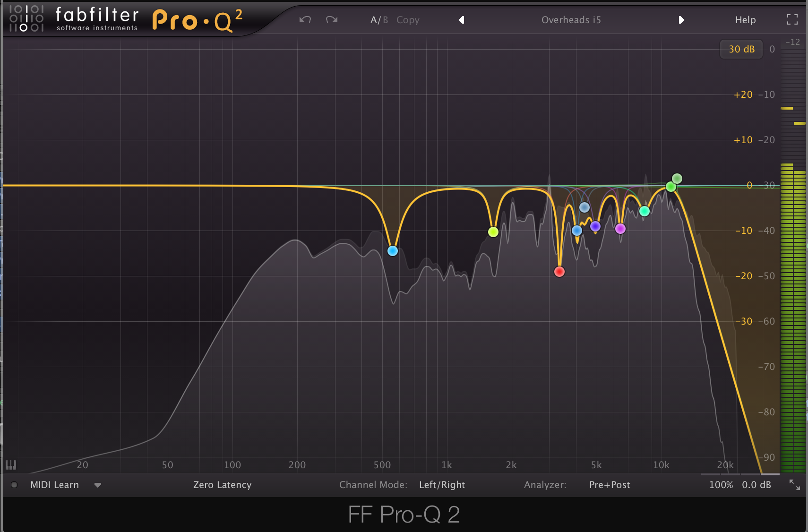Click the Redo arrow icon
The width and height of the screenshot is (808, 532).
click(x=332, y=19)
